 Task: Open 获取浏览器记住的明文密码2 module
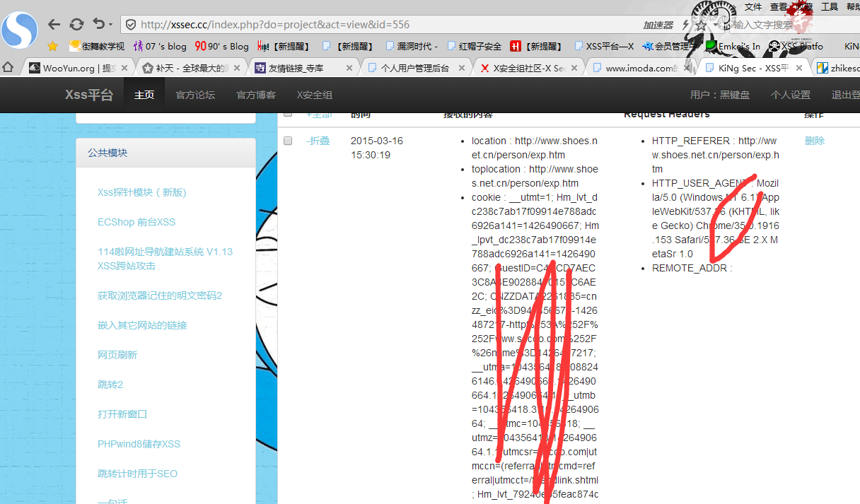click(160, 295)
